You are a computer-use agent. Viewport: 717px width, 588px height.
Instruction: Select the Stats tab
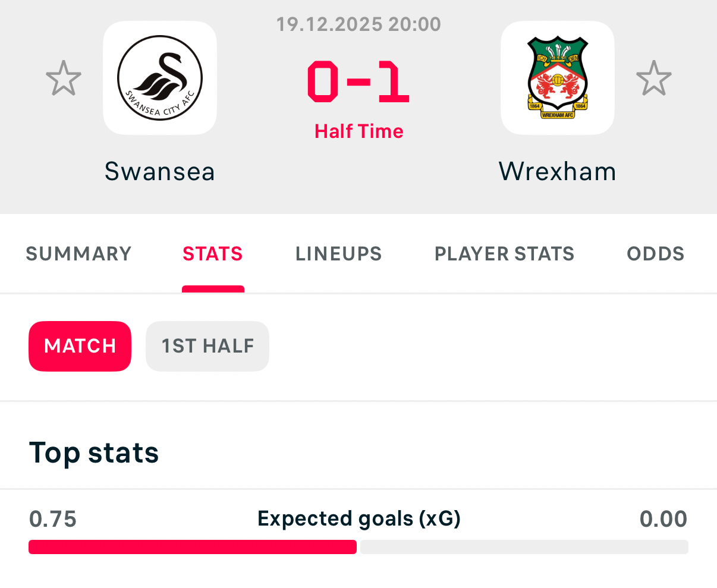213,254
